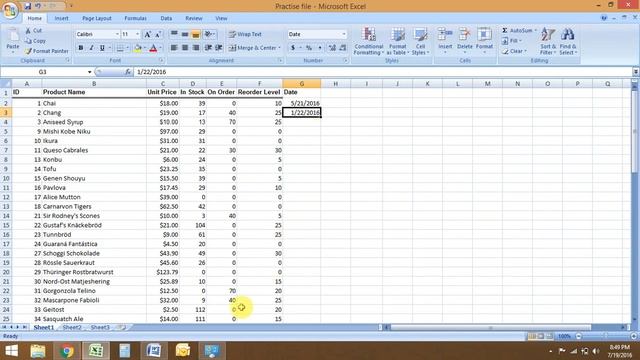
Task: Open the View tab
Action: [x=221, y=18]
